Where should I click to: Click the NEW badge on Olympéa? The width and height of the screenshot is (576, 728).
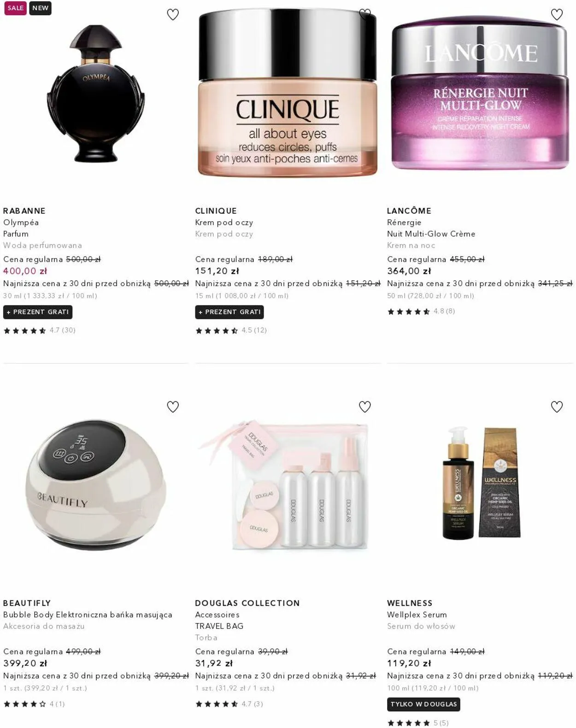pyautogui.click(x=40, y=8)
